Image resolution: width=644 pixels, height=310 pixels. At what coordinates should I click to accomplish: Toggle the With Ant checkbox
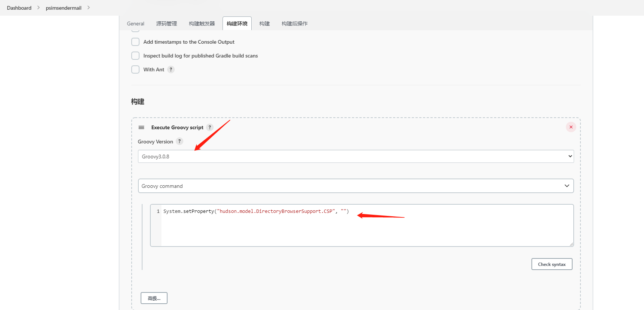point(135,69)
